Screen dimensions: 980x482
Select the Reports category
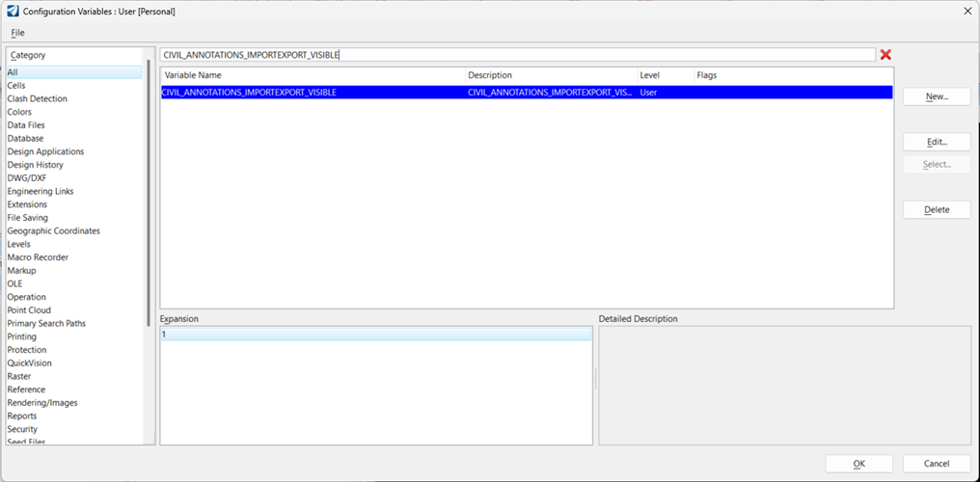[x=22, y=415]
